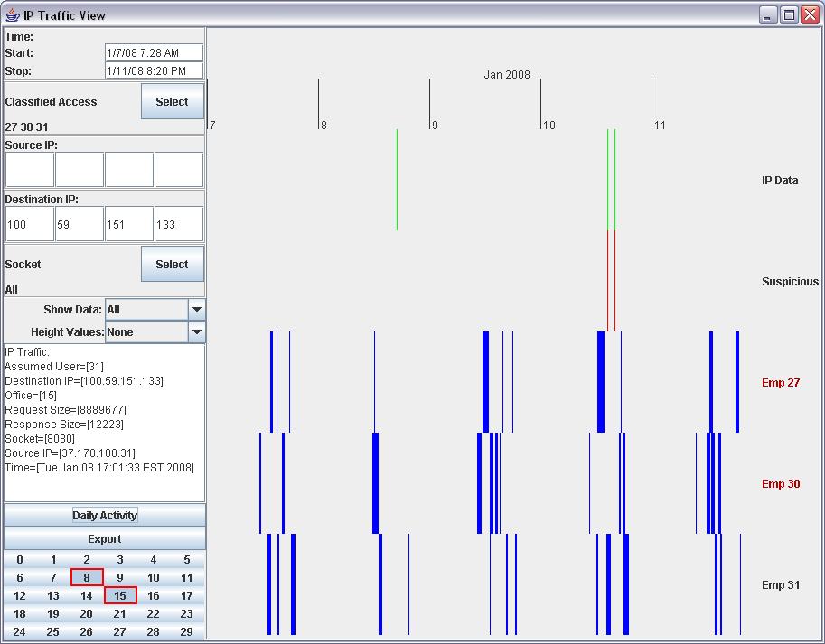825x644 pixels.
Task: Open the Height Values dropdown
Action: 197,331
